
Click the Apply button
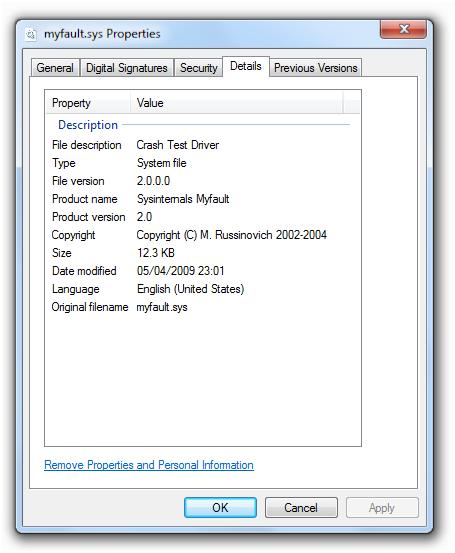382,508
